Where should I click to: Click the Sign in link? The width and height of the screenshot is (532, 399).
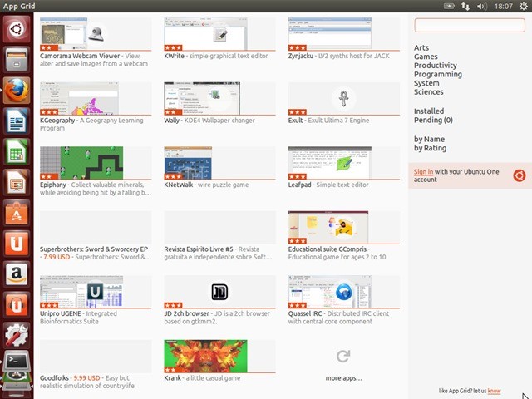click(423, 172)
